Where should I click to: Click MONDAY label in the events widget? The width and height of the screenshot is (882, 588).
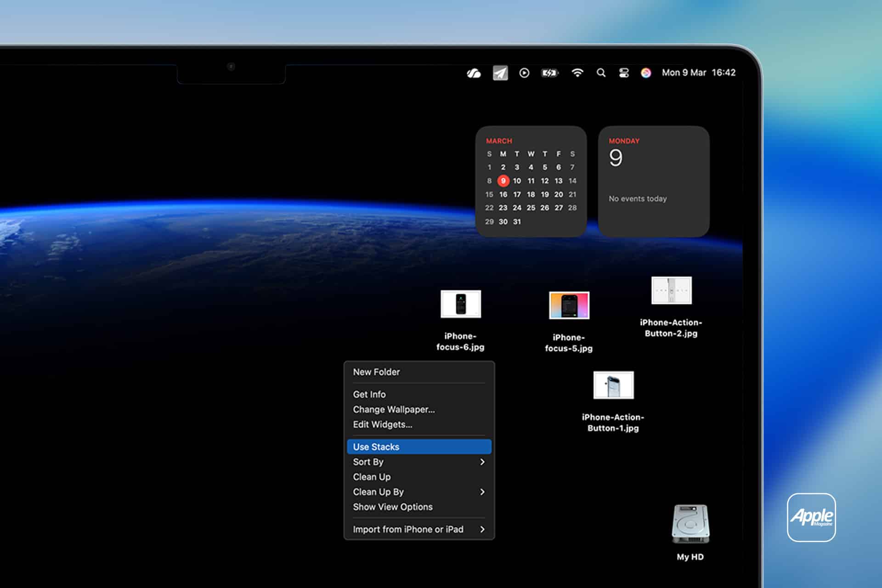pos(624,141)
